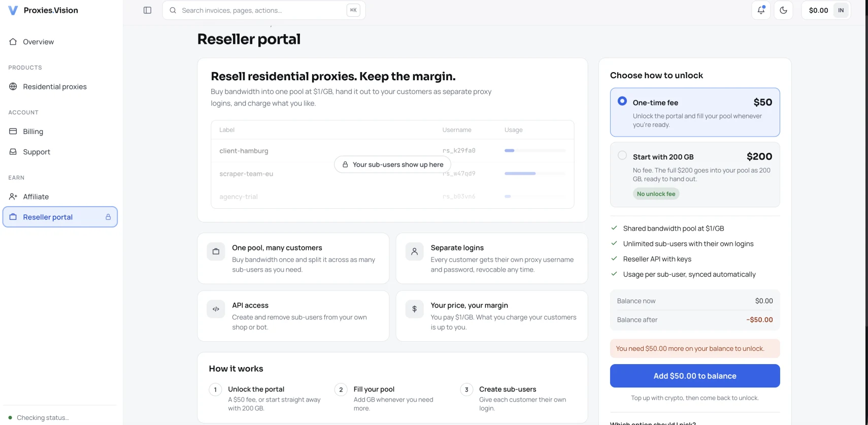Click the -$50.00 Balance after value

click(759, 320)
